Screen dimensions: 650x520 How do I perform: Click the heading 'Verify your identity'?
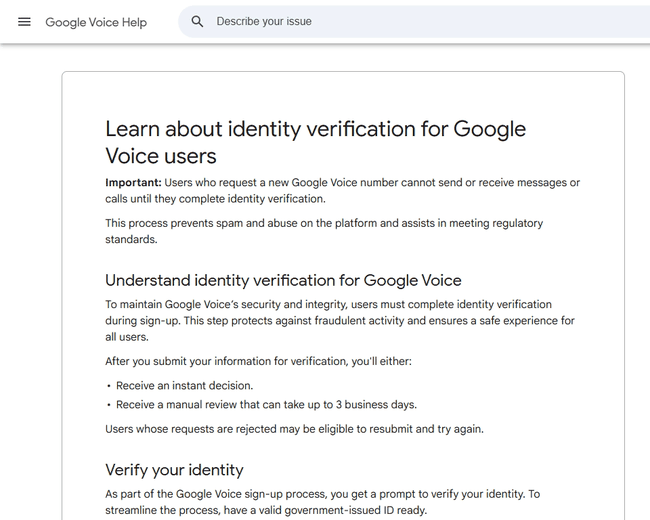(x=174, y=470)
